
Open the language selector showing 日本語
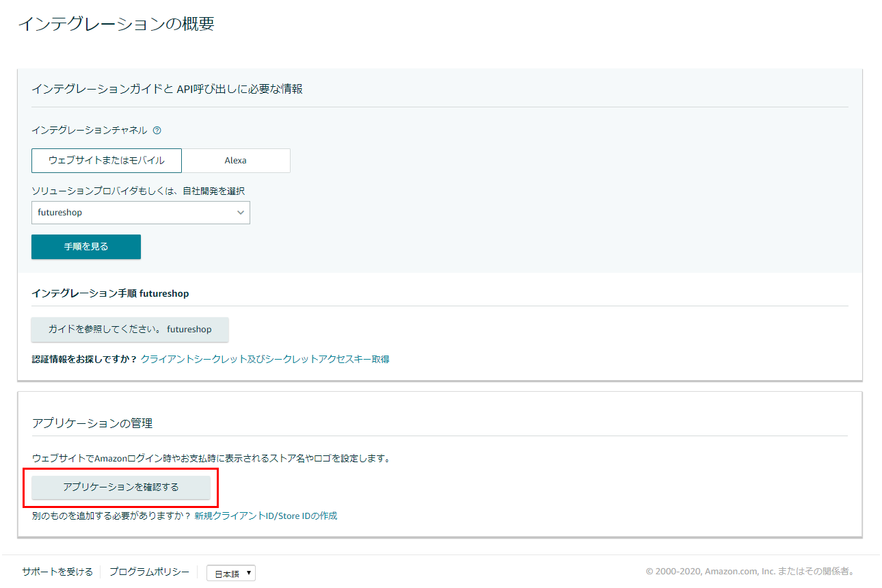pyautogui.click(x=230, y=572)
